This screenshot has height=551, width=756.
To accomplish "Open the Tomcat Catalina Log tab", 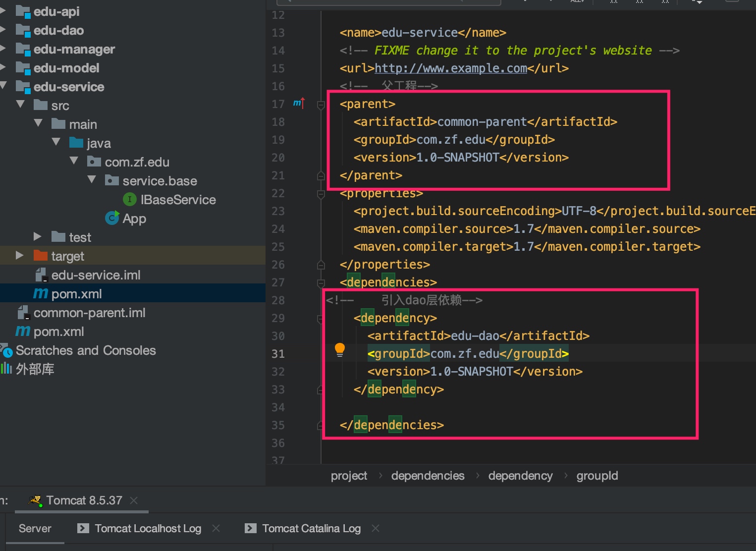I will 311,528.
